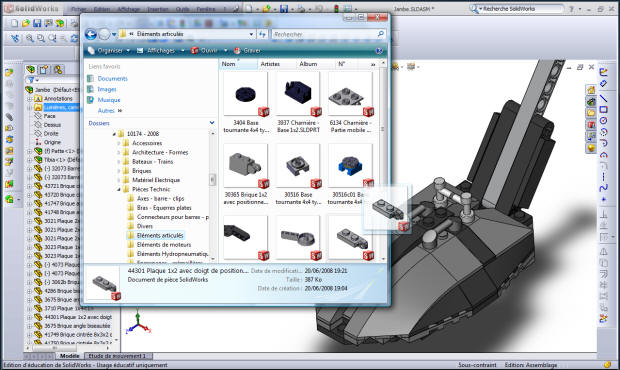The height and width of the screenshot is (370, 620).
Task: Open the Affichages dropdown arrow
Action: [183, 51]
